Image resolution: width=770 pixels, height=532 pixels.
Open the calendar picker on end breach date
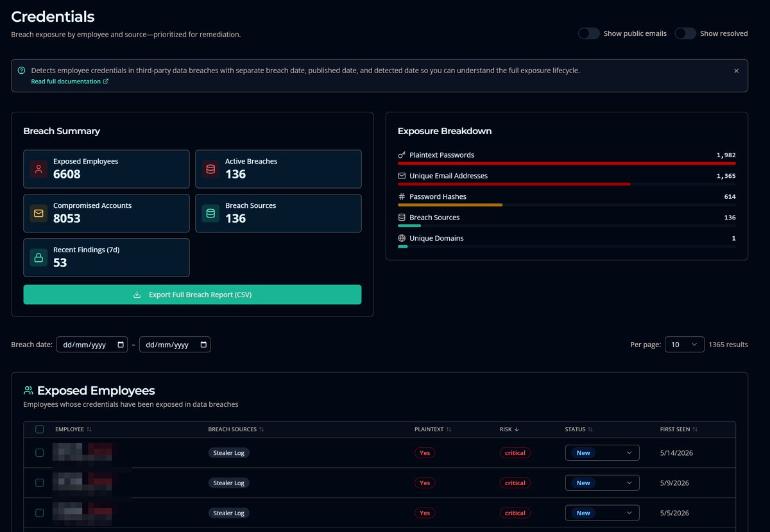[204, 345]
